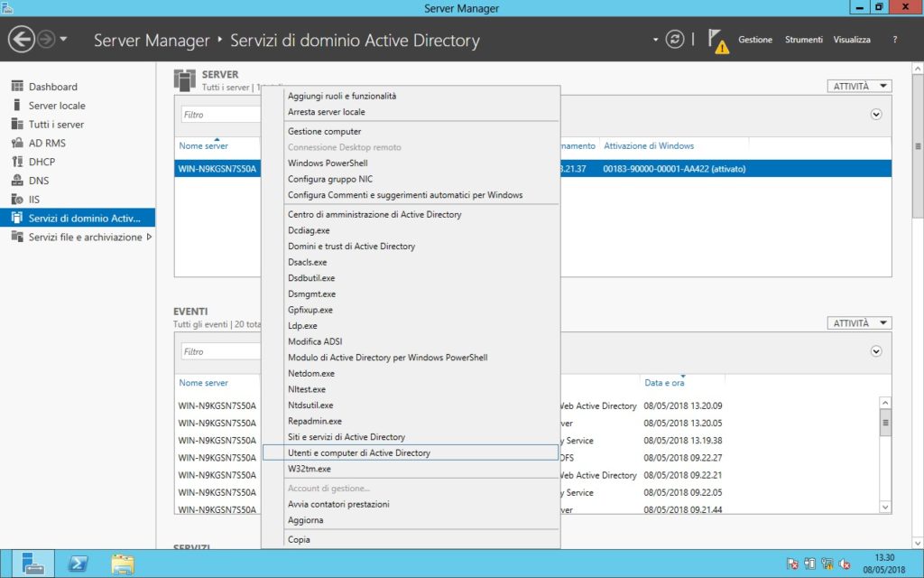Click the Tutti i server sidebar icon

click(17, 124)
